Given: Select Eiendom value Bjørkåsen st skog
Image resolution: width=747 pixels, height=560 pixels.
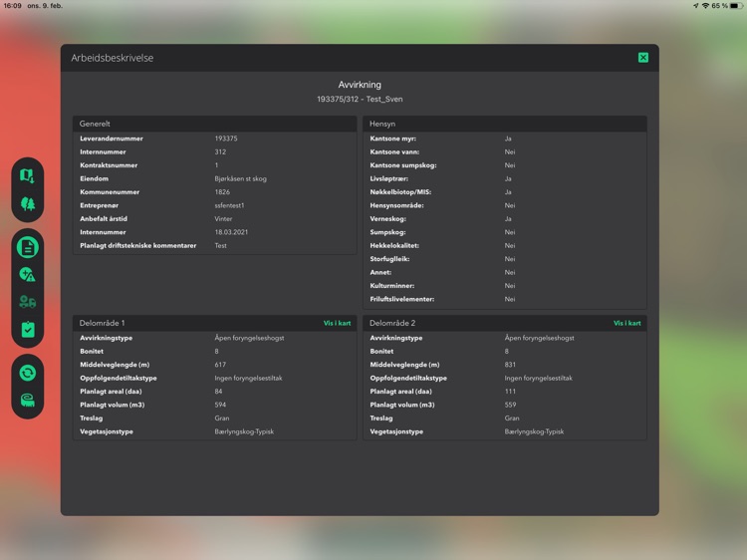Looking at the screenshot, I should [x=241, y=178].
